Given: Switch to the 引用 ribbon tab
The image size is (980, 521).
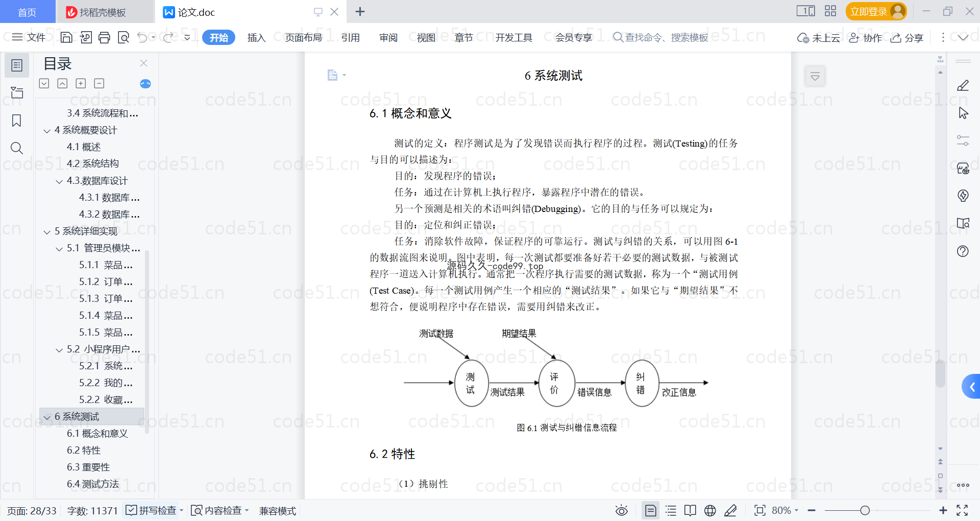Looking at the screenshot, I should click(351, 37).
